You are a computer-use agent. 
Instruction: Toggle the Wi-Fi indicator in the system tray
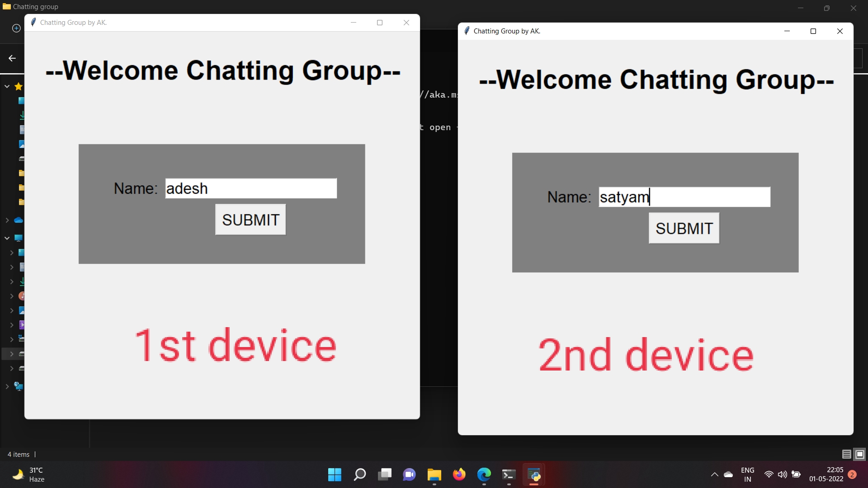tap(769, 474)
